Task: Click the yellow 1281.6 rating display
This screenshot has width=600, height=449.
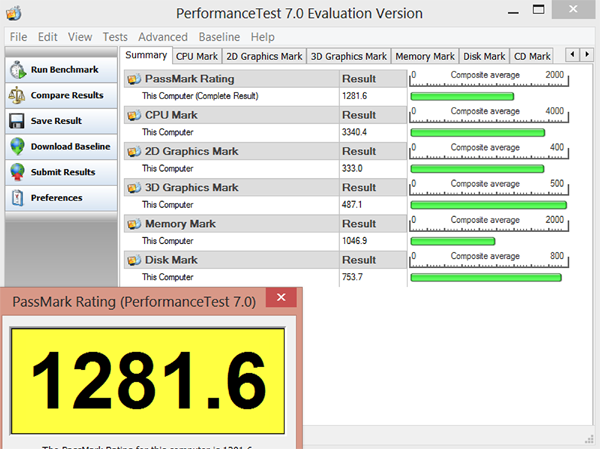Action: [x=148, y=381]
